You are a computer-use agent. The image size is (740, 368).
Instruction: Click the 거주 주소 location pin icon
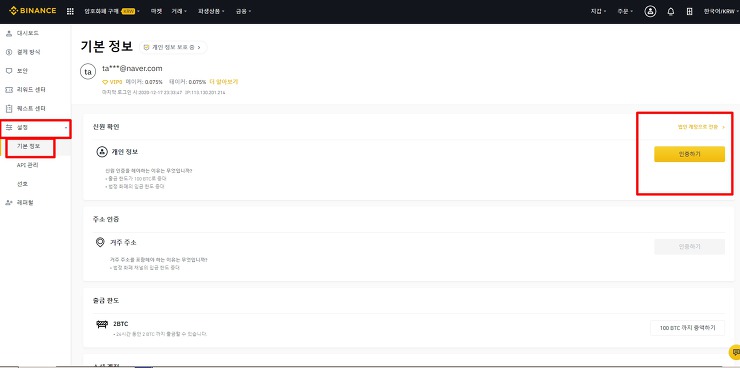click(100, 243)
